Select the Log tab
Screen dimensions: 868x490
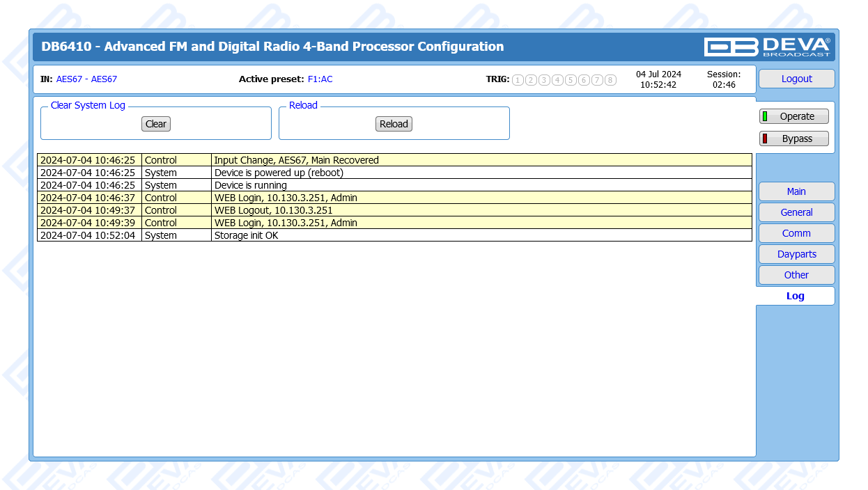795,296
